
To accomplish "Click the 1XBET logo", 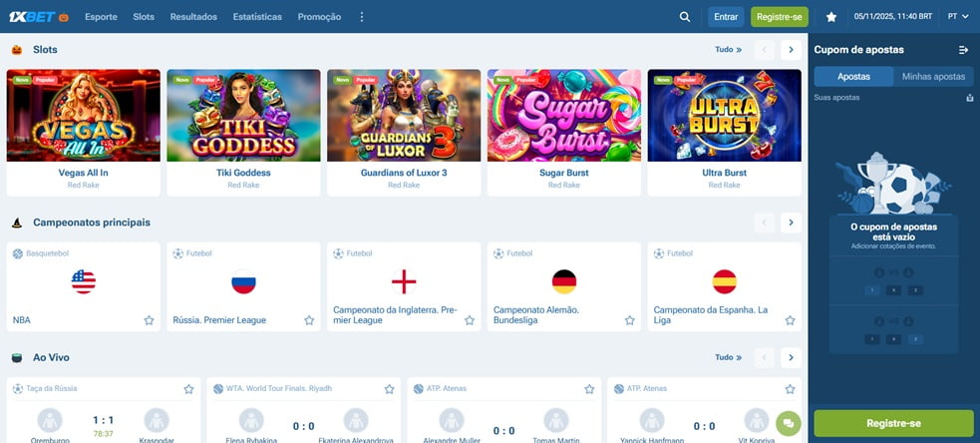I will 32,17.
